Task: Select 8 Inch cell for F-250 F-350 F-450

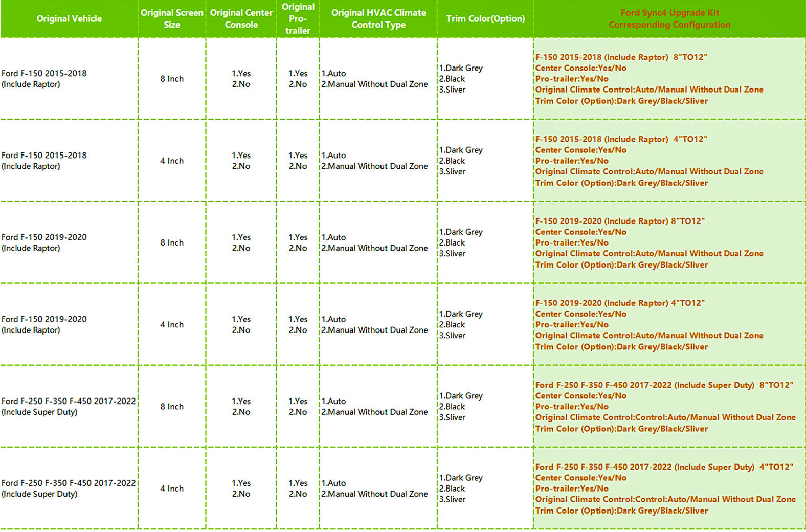Action: pos(172,407)
